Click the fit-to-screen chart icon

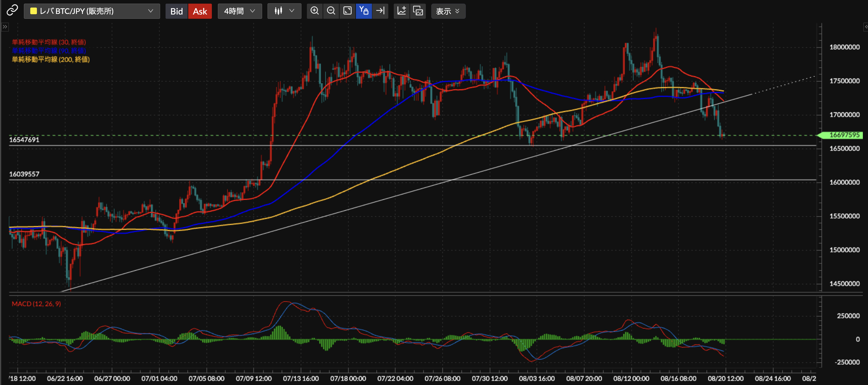347,11
